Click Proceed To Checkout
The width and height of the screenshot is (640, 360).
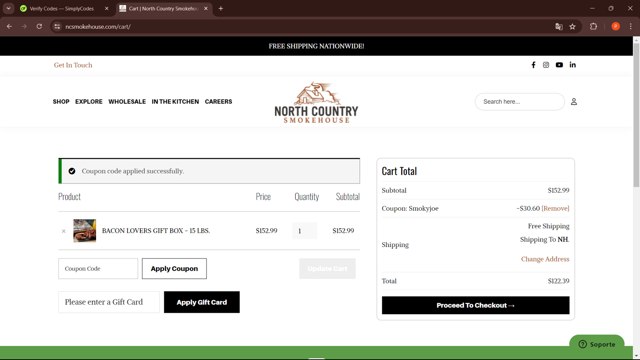pyautogui.click(x=476, y=305)
